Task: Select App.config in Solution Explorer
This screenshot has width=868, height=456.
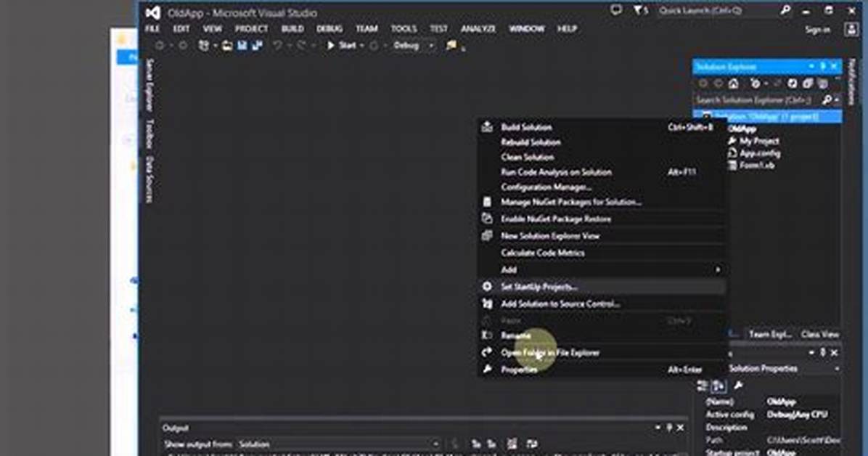Action: click(x=759, y=153)
